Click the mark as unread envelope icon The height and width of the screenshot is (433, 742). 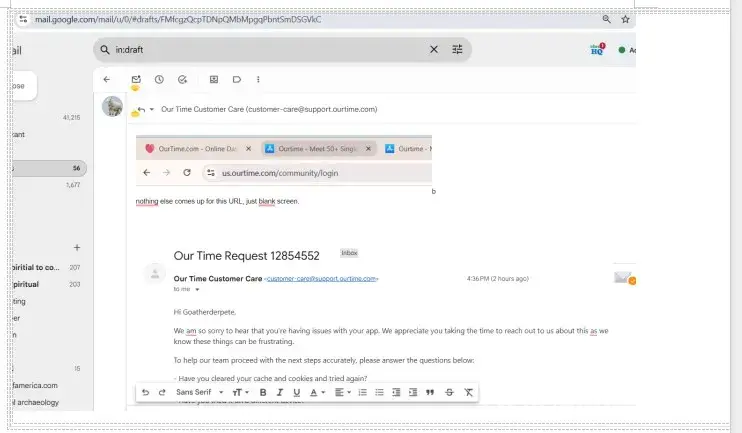click(136, 80)
